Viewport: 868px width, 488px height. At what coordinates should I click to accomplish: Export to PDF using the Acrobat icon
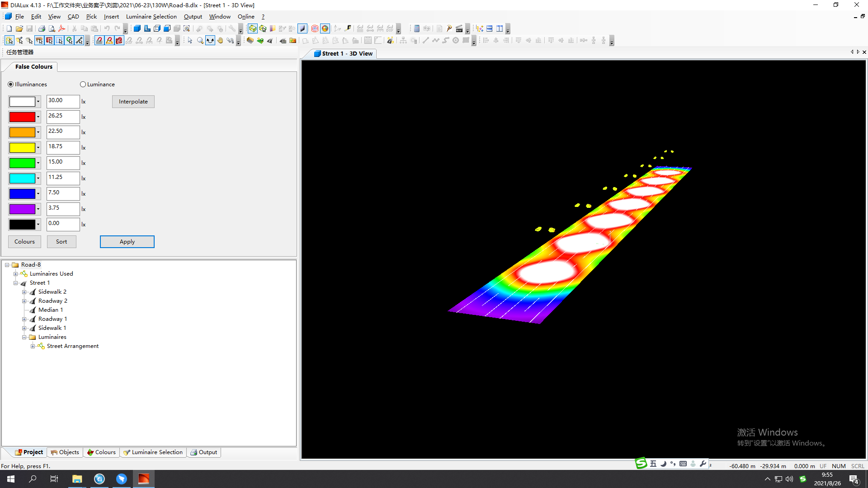pos(62,28)
